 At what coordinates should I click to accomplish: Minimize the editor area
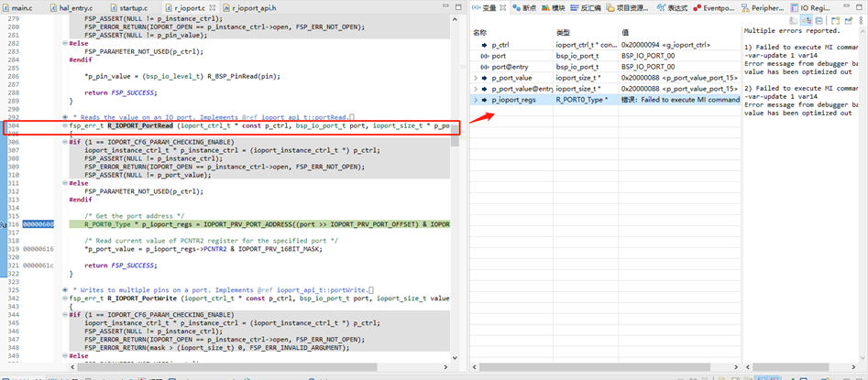(x=445, y=7)
